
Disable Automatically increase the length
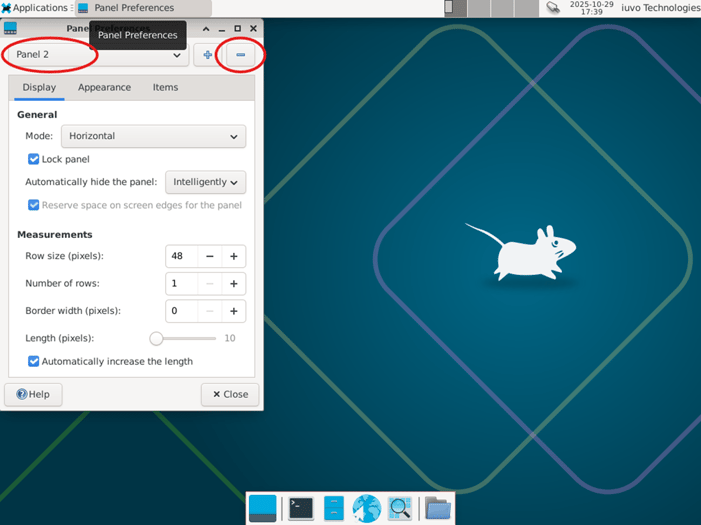(34, 361)
